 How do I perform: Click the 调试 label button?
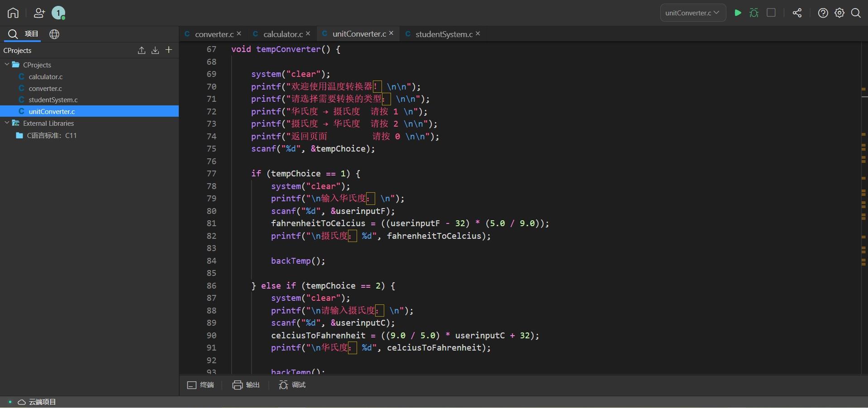tap(299, 385)
